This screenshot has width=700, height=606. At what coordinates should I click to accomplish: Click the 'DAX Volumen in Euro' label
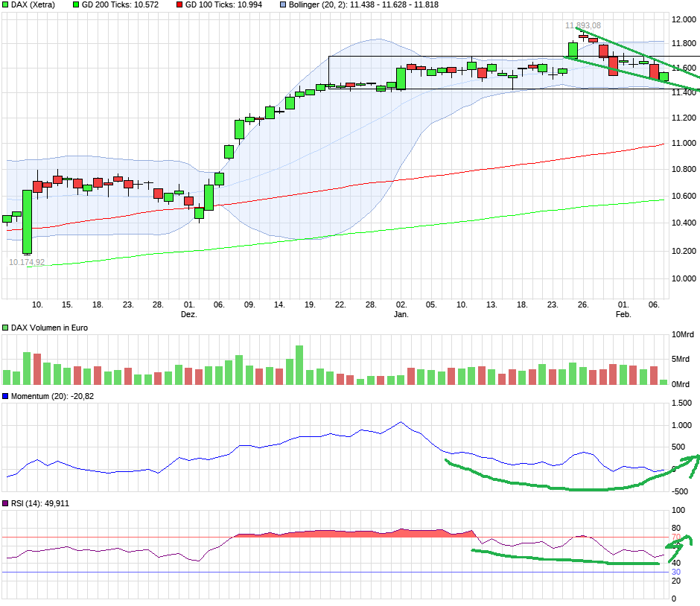50,328
